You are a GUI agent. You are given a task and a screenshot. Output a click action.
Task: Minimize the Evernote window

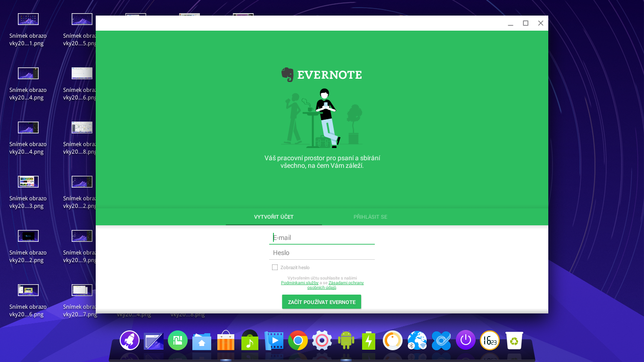point(511,23)
